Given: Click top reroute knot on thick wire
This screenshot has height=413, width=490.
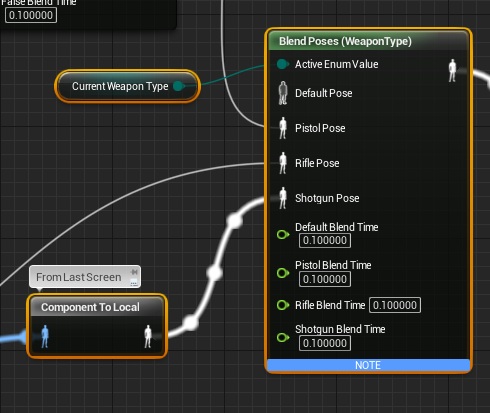Looking at the screenshot, I should [235, 221].
